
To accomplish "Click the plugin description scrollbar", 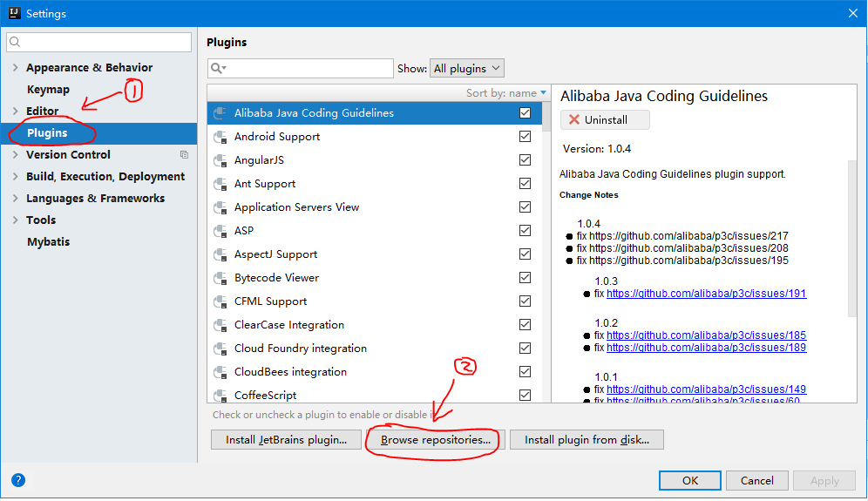I will [852, 239].
